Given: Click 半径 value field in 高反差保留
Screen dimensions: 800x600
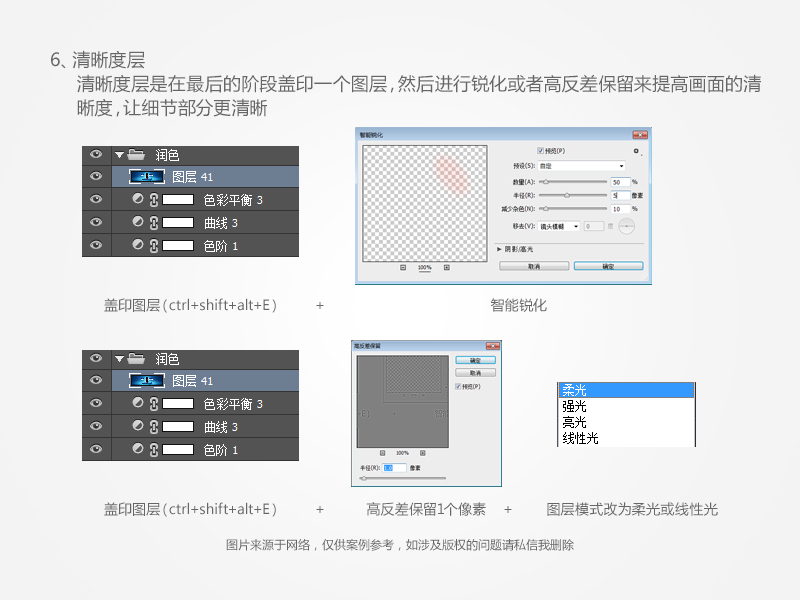Looking at the screenshot, I should pos(394,468).
